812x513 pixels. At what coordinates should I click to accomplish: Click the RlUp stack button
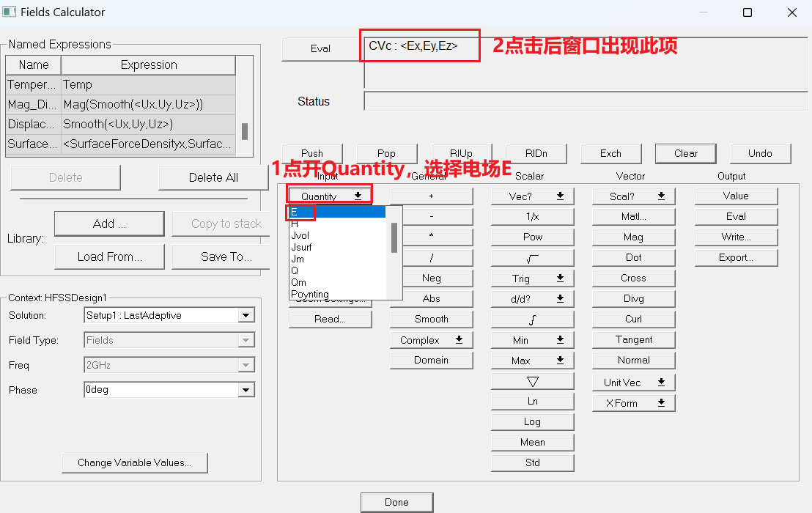[461, 154]
